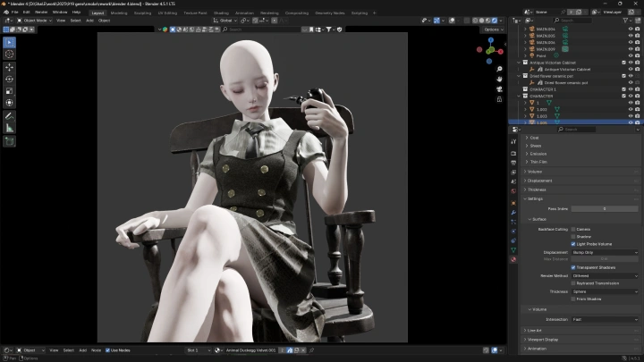
Task: Select the Scale tool
Action: coord(9,90)
